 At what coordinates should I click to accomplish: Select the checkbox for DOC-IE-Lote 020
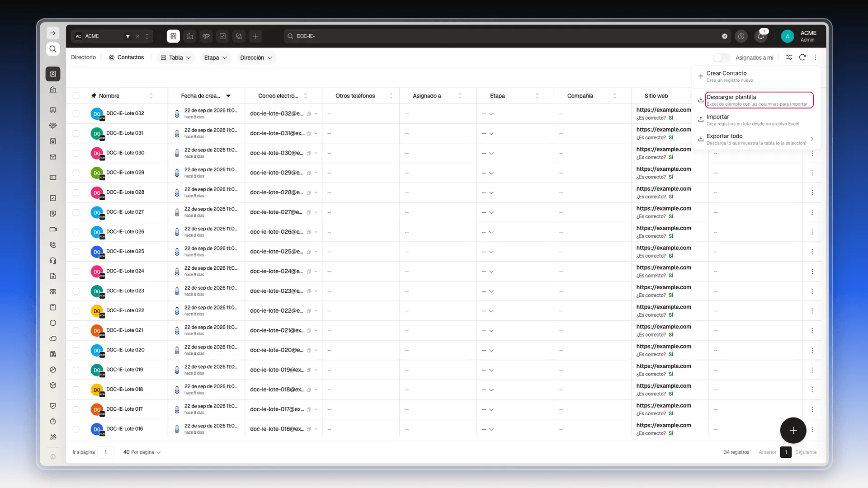(76, 351)
